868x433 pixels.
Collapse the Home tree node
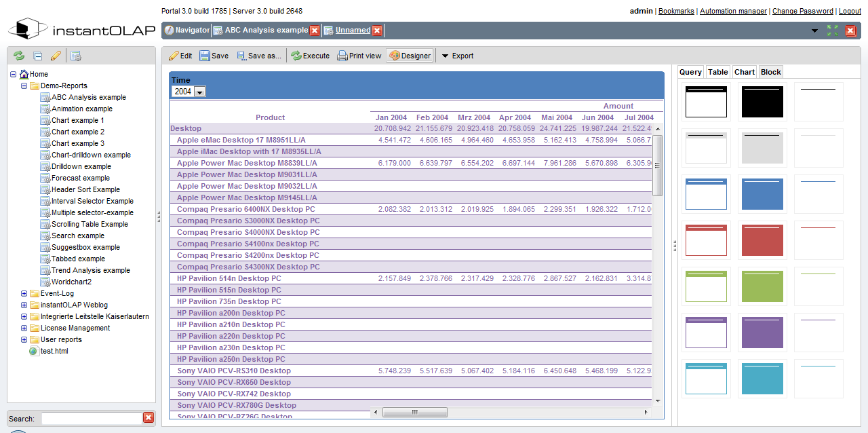click(x=14, y=74)
